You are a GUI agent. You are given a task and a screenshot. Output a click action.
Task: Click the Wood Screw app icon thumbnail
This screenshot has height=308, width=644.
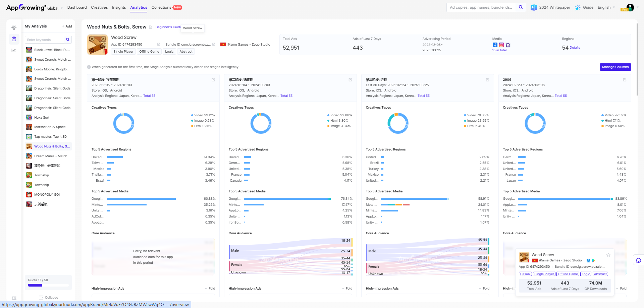point(97,45)
